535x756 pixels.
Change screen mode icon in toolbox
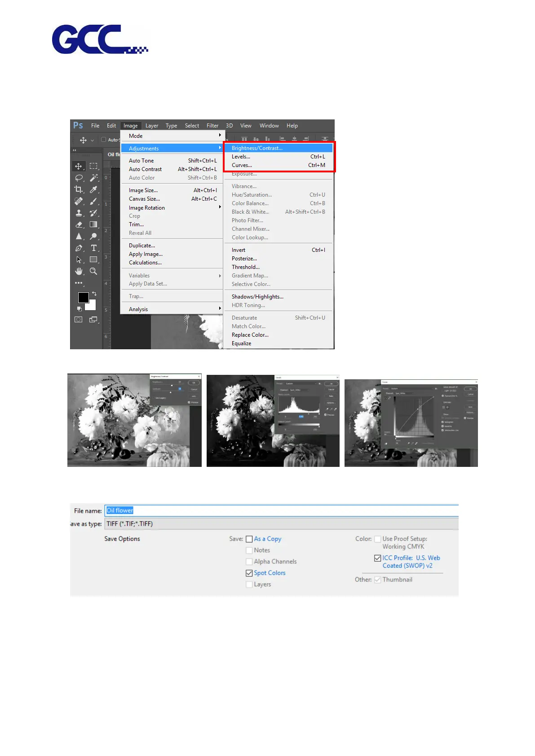(93, 320)
